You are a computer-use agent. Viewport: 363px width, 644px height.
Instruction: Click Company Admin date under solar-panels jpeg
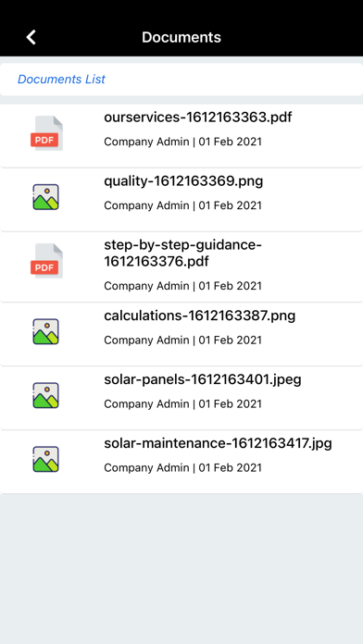point(182,404)
